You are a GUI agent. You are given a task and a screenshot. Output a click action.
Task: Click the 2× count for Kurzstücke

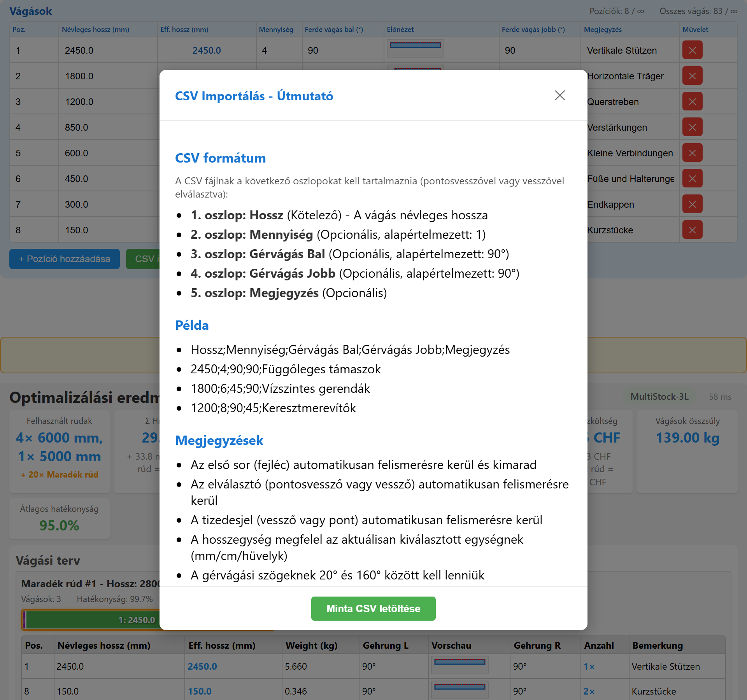click(x=589, y=691)
